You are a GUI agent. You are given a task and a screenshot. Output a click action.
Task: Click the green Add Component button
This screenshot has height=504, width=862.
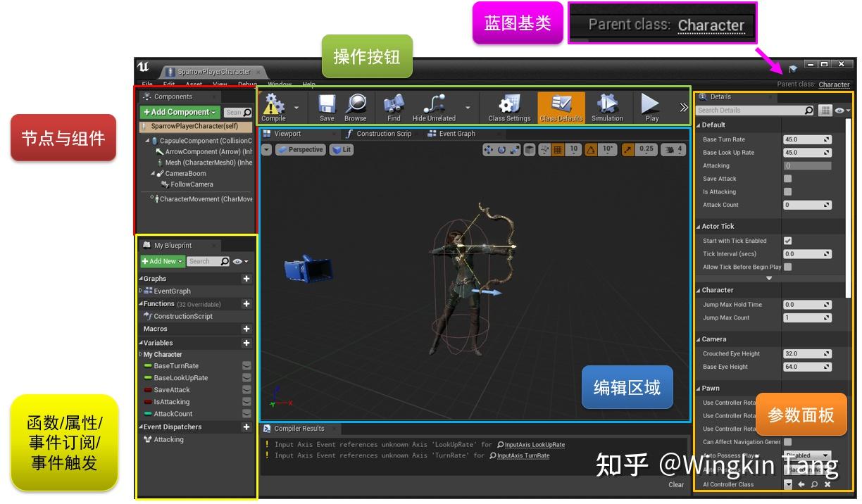180,112
